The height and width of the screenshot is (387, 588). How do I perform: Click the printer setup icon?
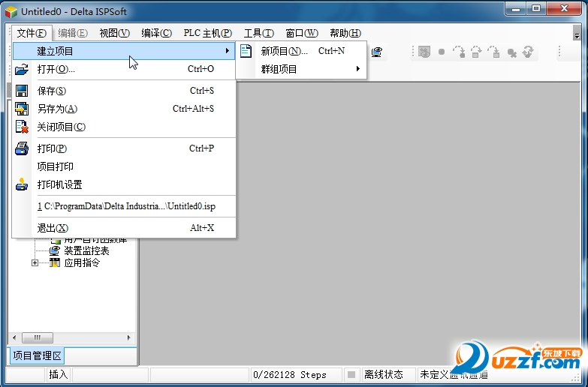click(22, 184)
